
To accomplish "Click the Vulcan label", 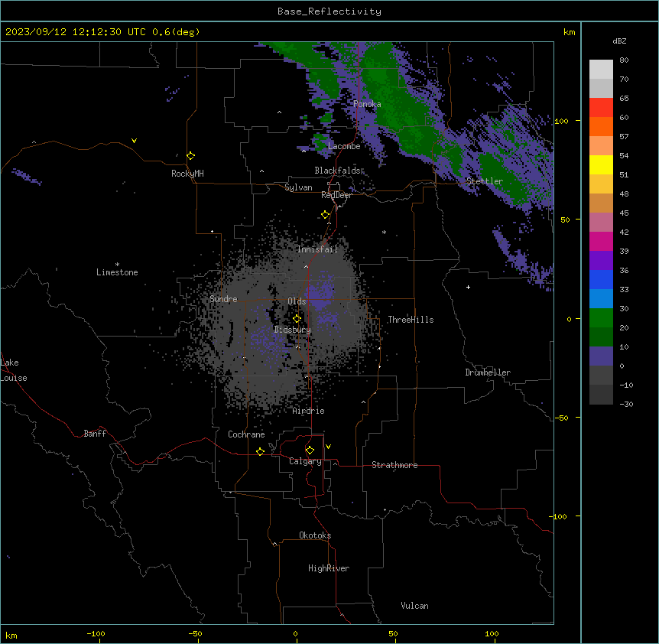I will 415,606.
